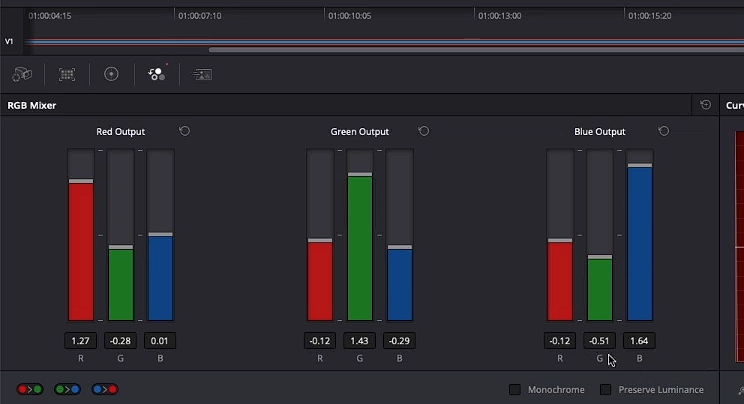Click the Blue Output blue value field 1.64
The width and height of the screenshot is (744, 404).
click(x=640, y=341)
